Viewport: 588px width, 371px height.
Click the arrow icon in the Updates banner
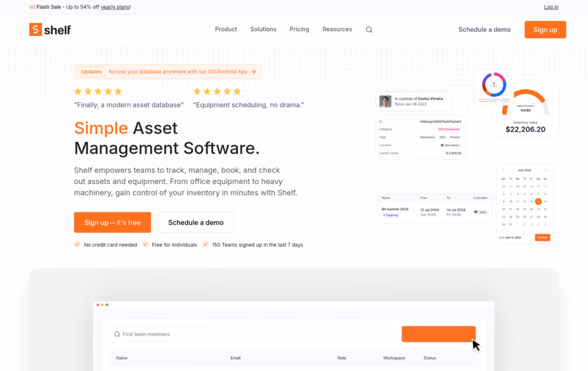click(253, 72)
